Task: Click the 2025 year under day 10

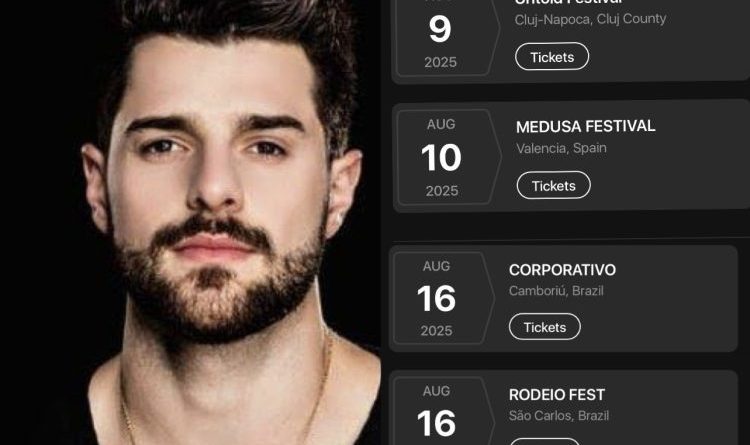Action: click(x=442, y=191)
